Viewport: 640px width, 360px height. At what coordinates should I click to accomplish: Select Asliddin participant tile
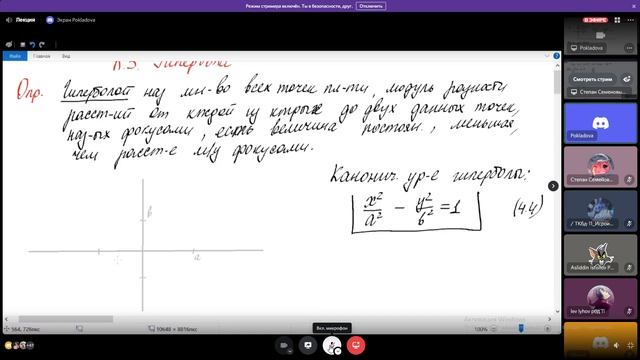(600, 255)
